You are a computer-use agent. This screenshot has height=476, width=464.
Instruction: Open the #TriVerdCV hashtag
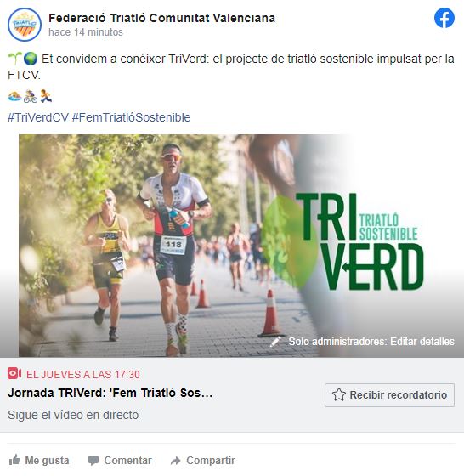(x=38, y=117)
